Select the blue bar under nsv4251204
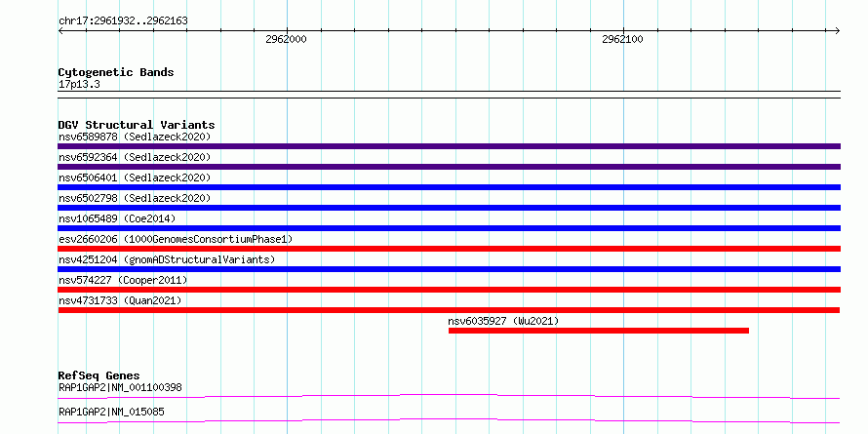Viewport: 868px width, 434px height. click(x=449, y=269)
